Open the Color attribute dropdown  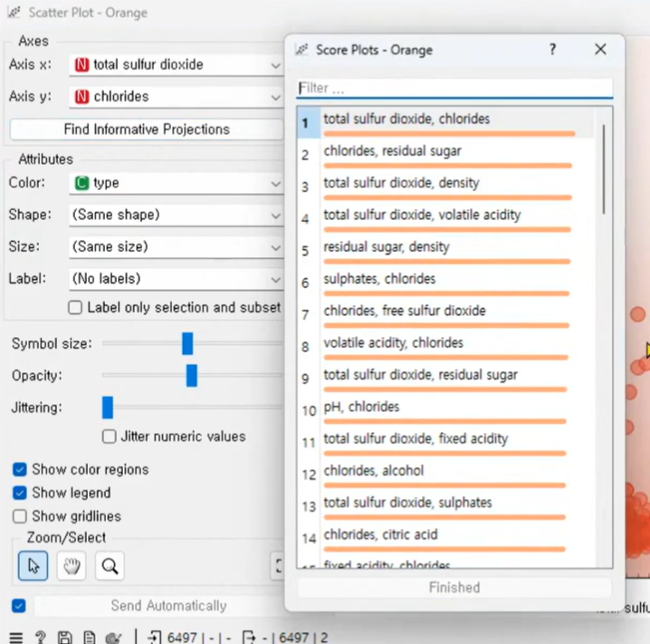(x=176, y=183)
